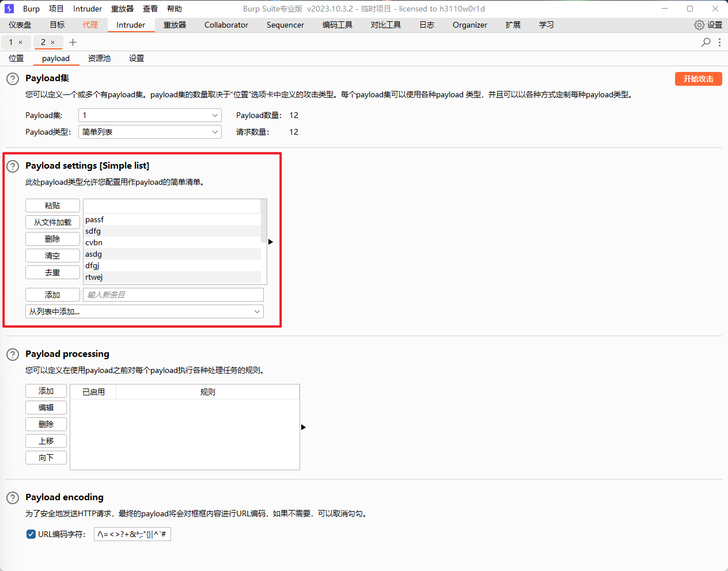728x571 pixels.
Task: Click the 去重 button
Action: pyautogui.click(x=52, y=272)
